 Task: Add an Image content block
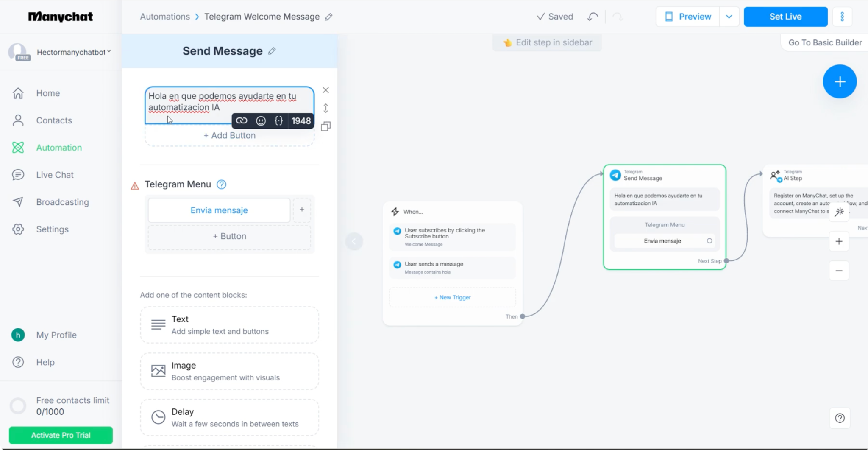pos(229,371)
